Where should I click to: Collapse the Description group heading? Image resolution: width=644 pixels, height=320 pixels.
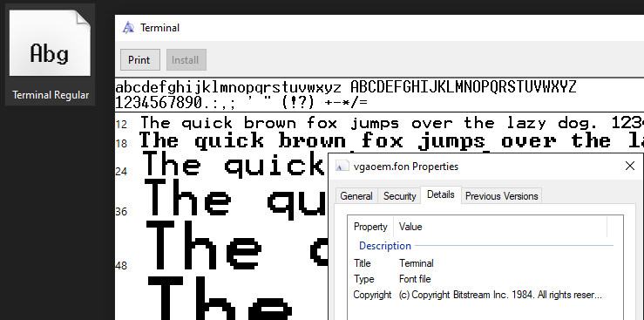(385, 246)
